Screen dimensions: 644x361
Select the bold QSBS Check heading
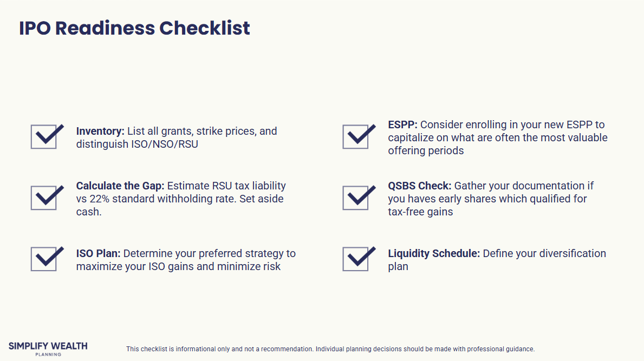tap(420, 186)
